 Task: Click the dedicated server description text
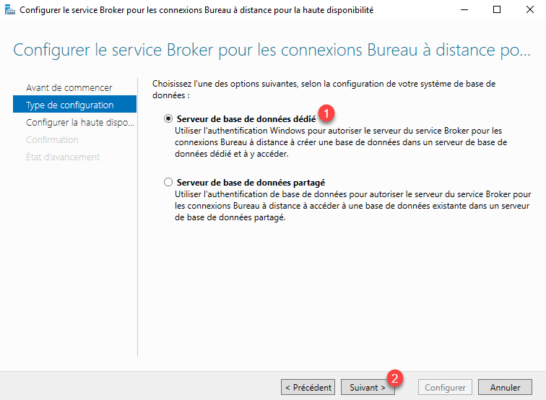point(341,142)
